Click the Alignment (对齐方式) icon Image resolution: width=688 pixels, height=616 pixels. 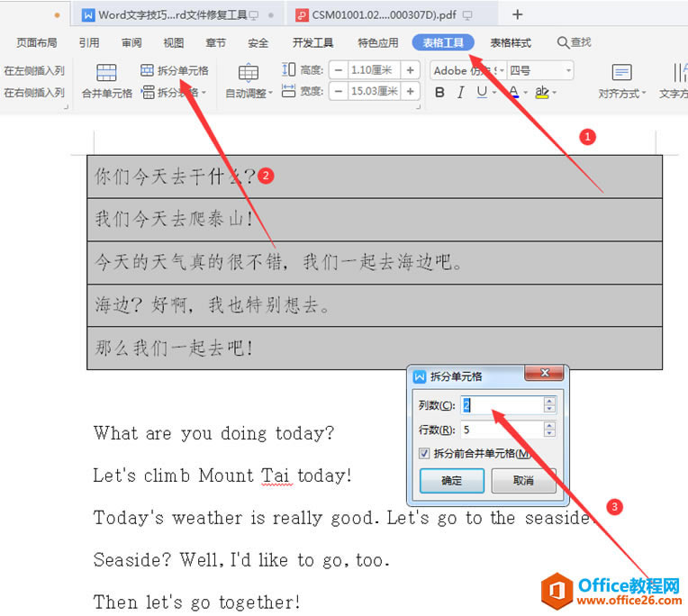621,73
